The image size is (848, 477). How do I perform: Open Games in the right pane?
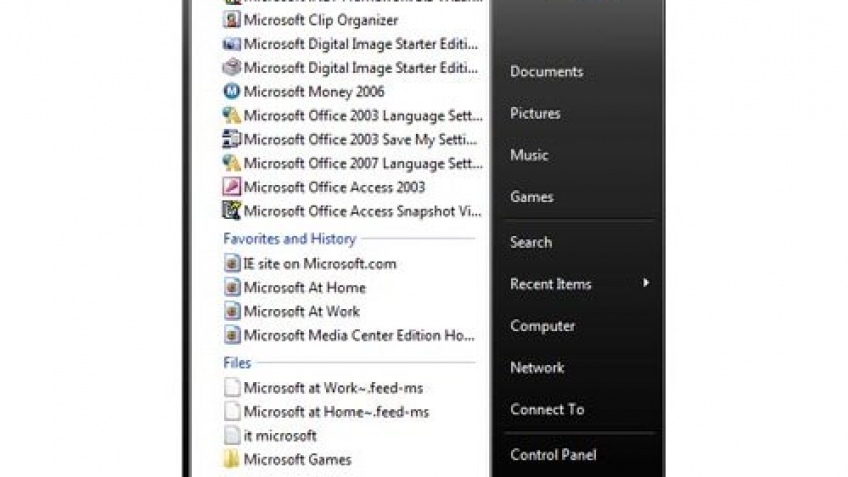click(x=532, y=197)
